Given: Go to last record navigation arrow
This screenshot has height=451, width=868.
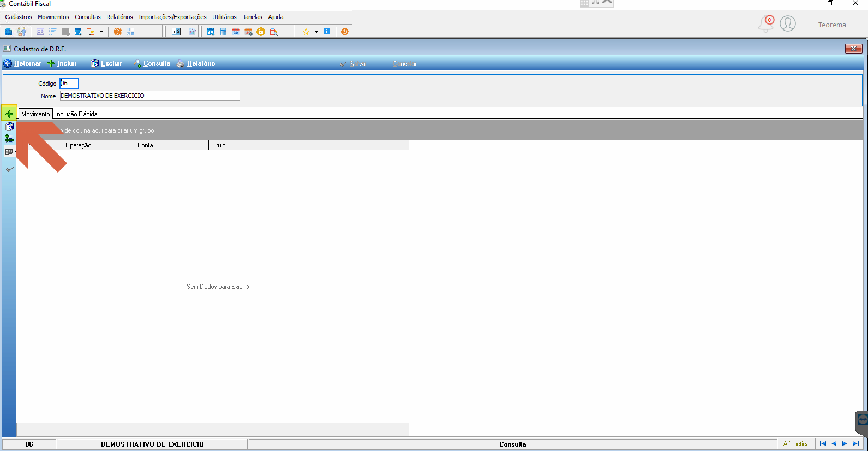Looking at the screenshot, I should [855, 444].
